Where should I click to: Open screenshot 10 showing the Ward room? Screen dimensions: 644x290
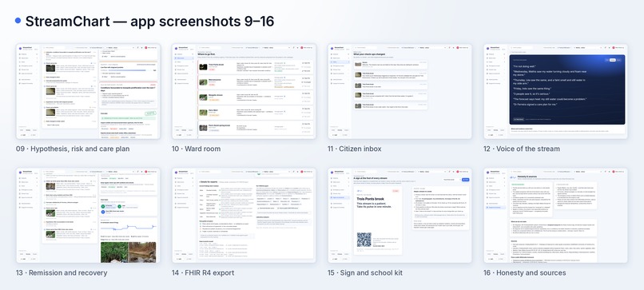coord(244,91)
